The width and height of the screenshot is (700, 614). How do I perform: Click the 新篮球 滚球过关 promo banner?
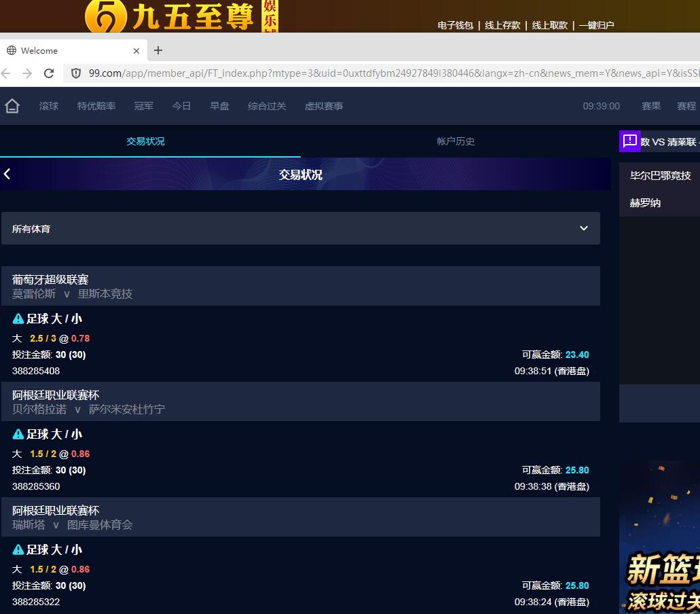(x=659, y=537)
